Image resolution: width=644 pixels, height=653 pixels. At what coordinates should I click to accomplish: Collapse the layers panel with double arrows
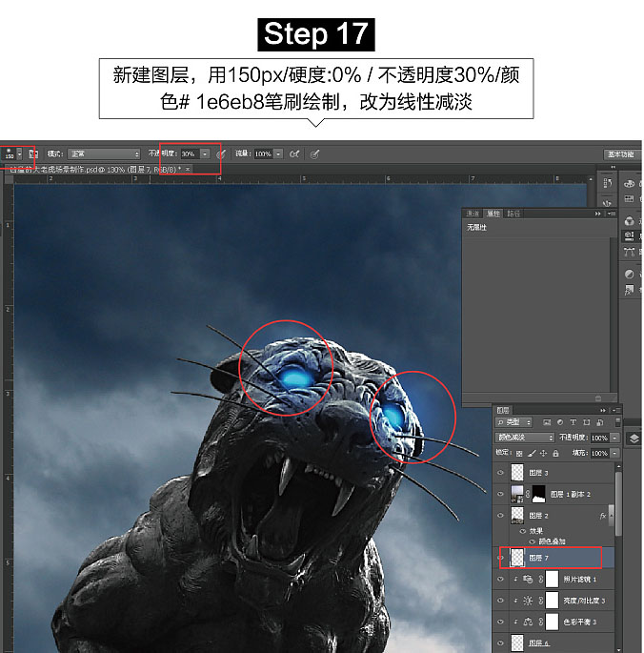pos(603,410)
